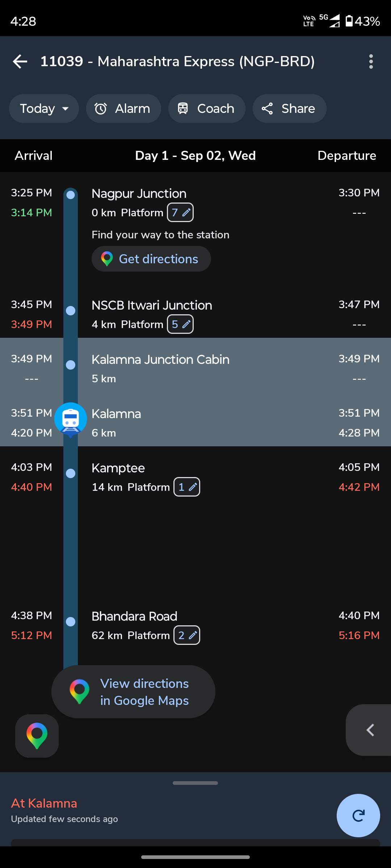This screenshot has height=868, width=391.
Task: Tap the train location marker at Kalamna
Action: pyautogui.click(x=71, y=420)
